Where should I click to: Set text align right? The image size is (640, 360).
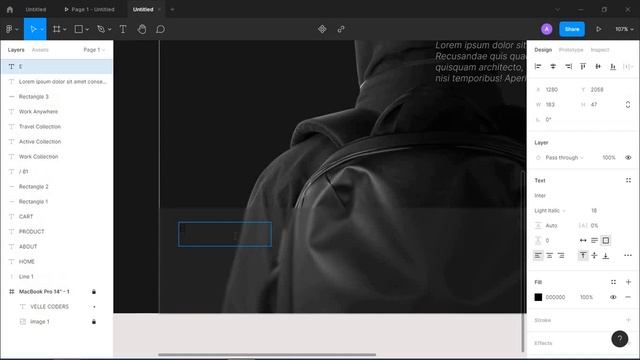pyautogui.click(x=561, y=256)
